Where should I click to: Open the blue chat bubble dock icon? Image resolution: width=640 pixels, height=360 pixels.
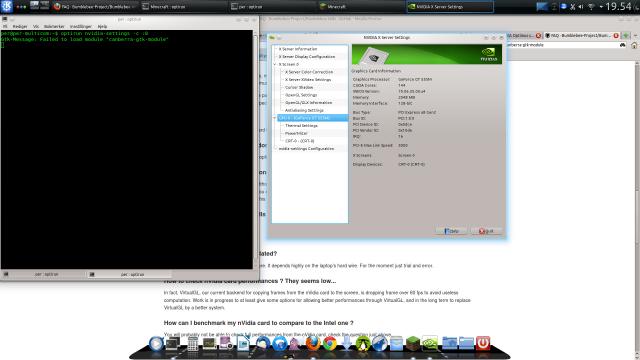click(280, 344)
